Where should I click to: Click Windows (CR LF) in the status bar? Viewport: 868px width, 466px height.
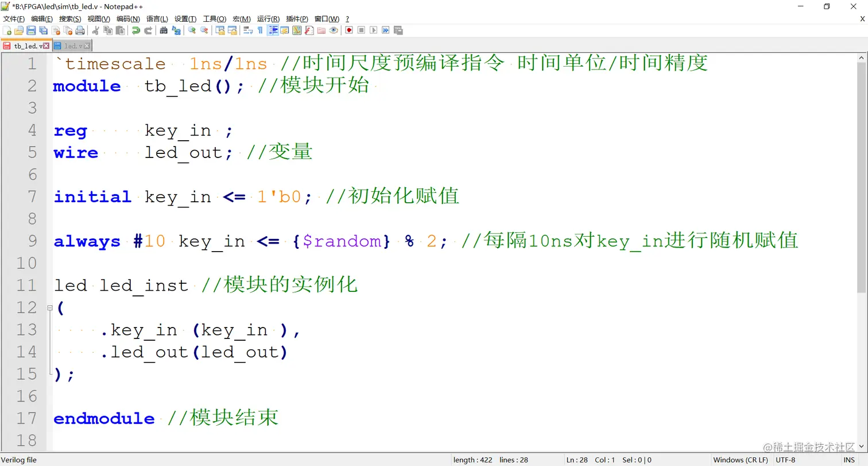[741, 460]
